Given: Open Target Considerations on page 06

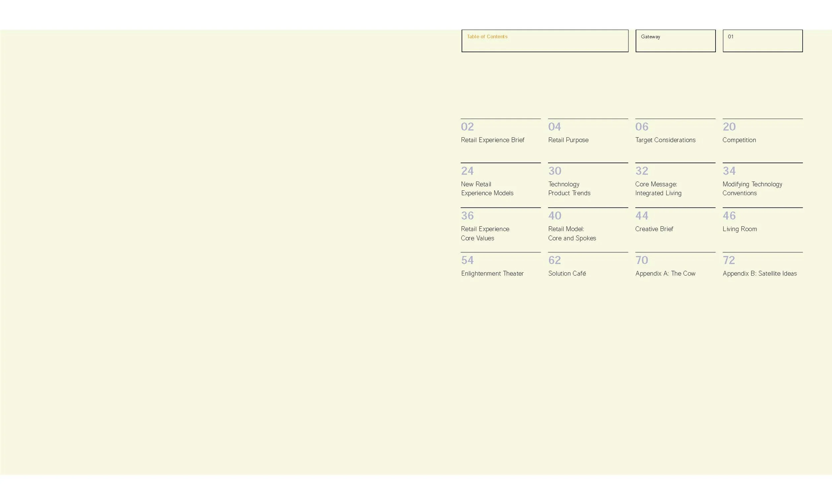Looking at the screenshot, I should point(665,140).
